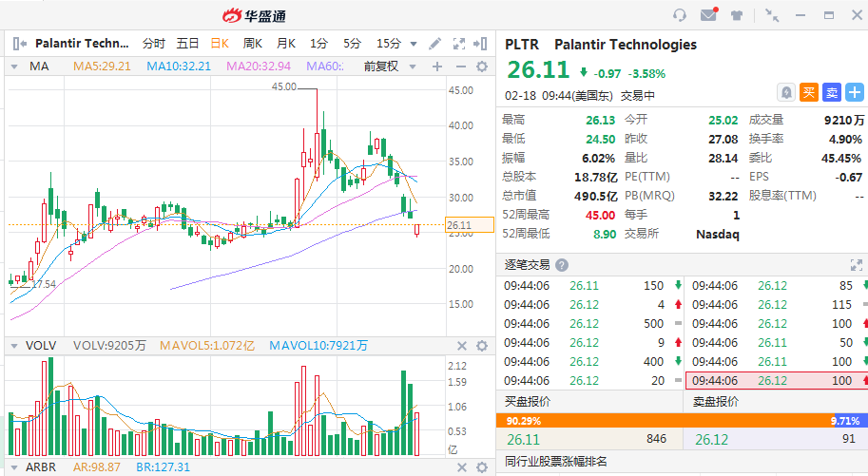Image resolution: width=868 pixels, height=476 pixels.
Task: Click the blue sell (卖) button
Action: 832,92
